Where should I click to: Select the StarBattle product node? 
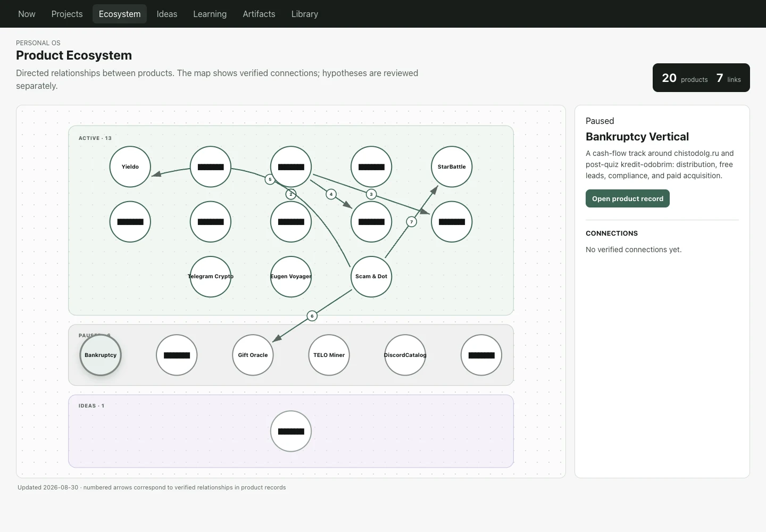(x=452, y=167)
